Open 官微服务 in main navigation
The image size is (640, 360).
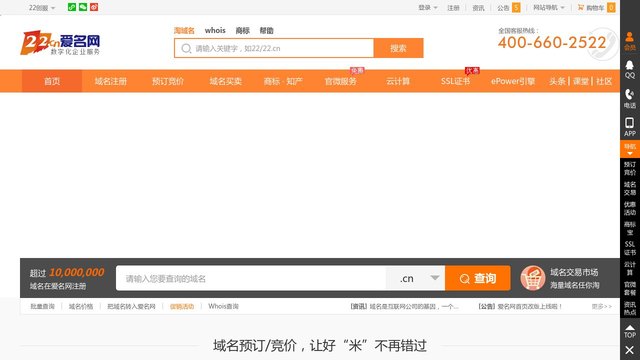(340, 81)
